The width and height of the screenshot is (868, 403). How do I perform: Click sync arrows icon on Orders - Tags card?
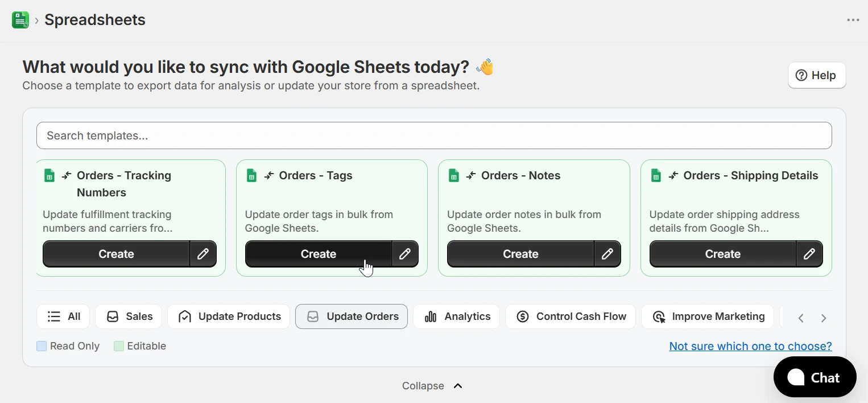coord(269,176)
